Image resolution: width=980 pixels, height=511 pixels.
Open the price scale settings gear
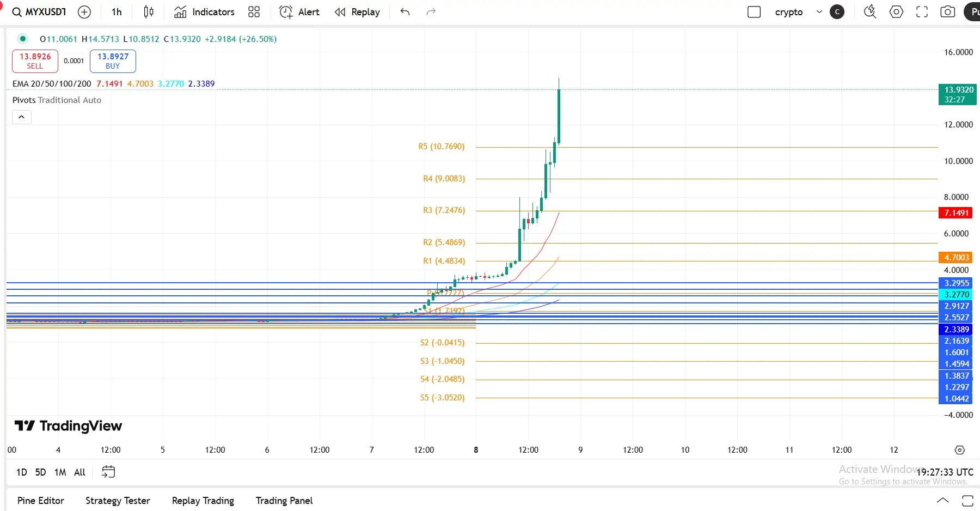(x=960, y=450)
